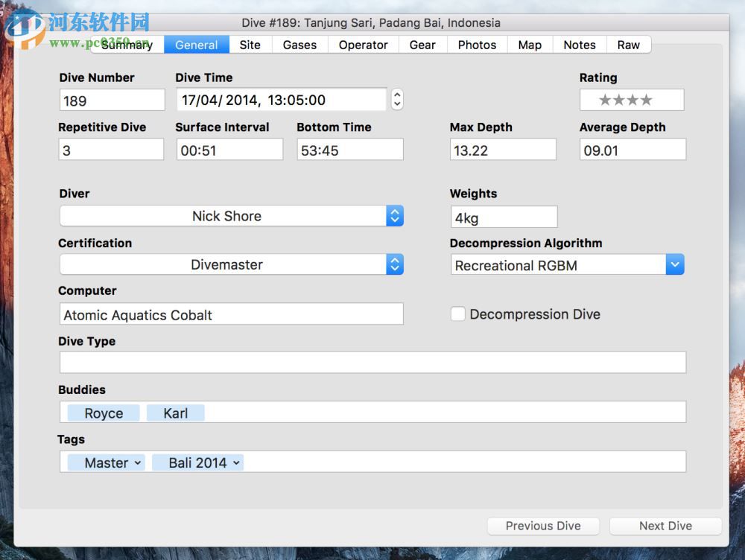Image resolution: width=745 pixels, height=560 pixels.
Task: Open the Decompression Algorithm dropdown
Action: [674, 264]
